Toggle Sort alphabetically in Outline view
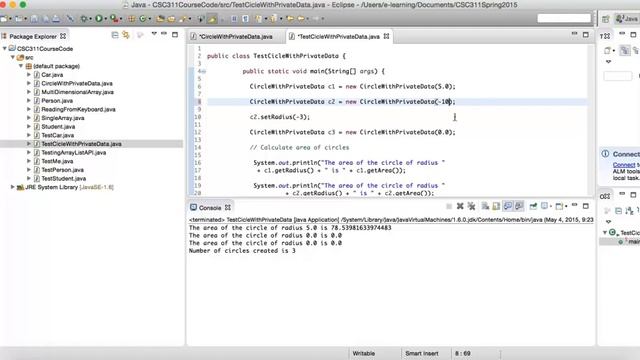This screenshot has width=640, height=360. (x=629, y=211)
